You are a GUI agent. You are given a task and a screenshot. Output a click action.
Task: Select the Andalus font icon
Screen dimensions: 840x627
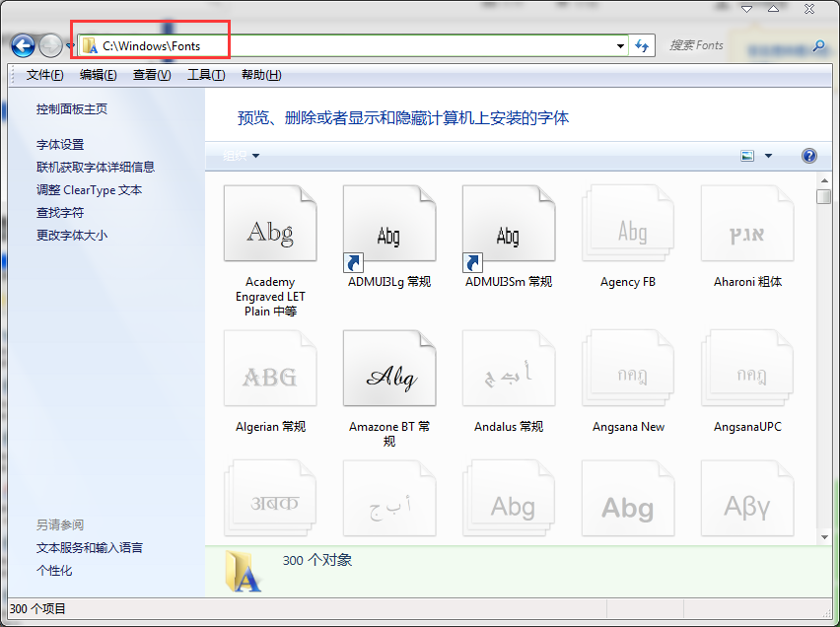click(509, 368)
